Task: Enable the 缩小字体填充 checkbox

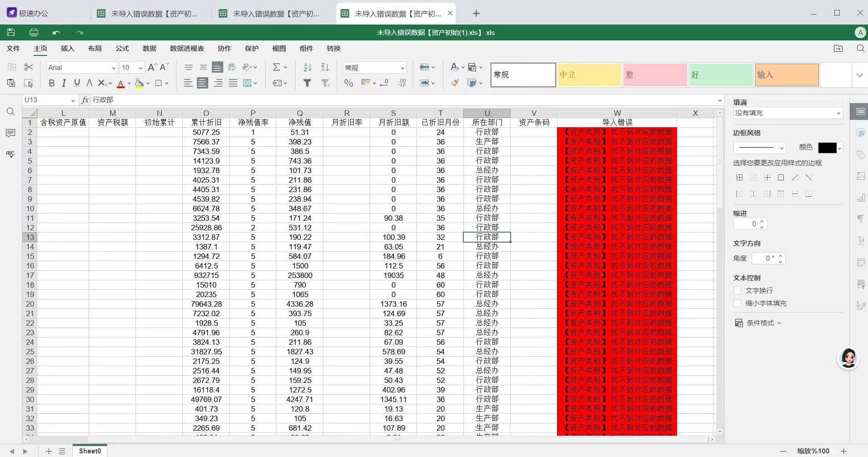Action: pos(738,303)
